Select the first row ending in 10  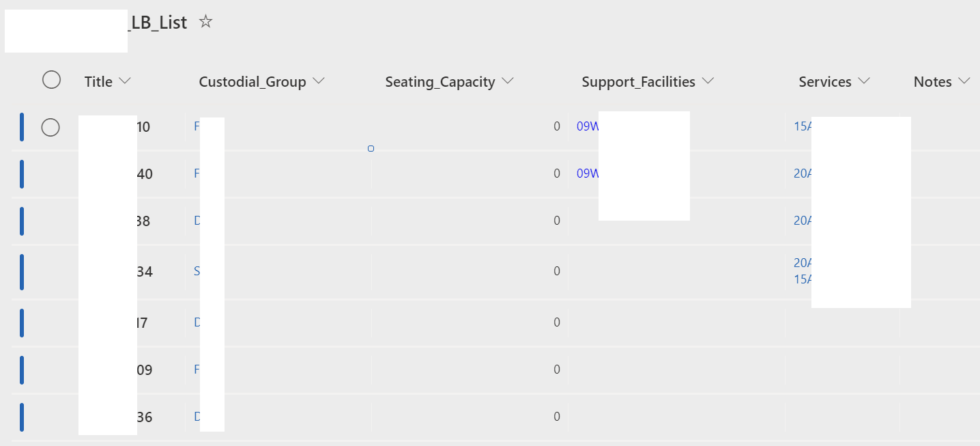(x=51, y=127)
